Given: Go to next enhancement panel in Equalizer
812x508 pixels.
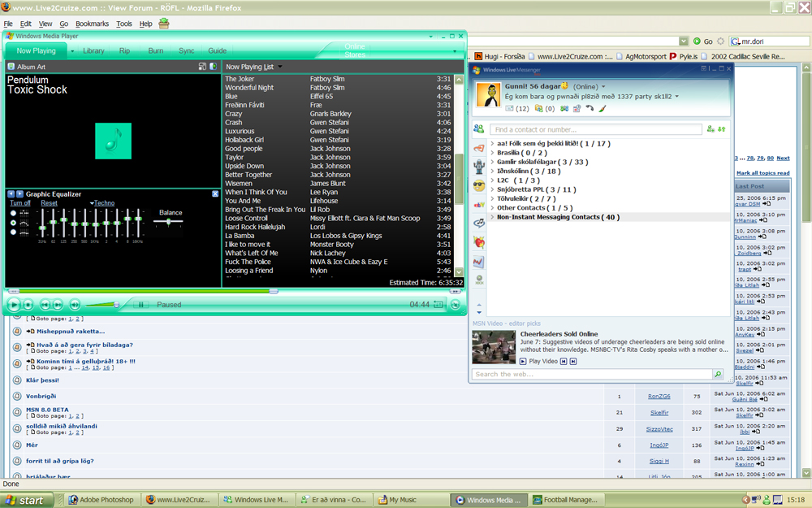Looking at the screenshot, I should tap(19, 194).
